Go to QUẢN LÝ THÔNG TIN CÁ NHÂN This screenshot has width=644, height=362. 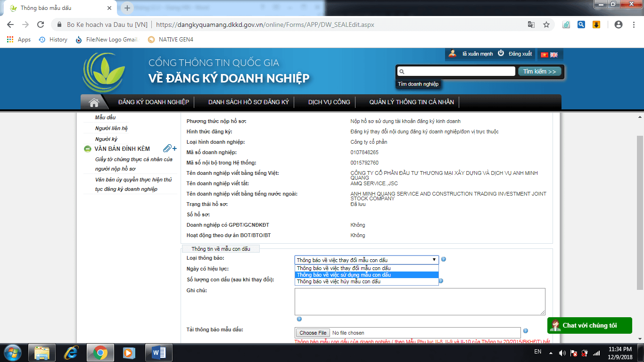[412, 102]
